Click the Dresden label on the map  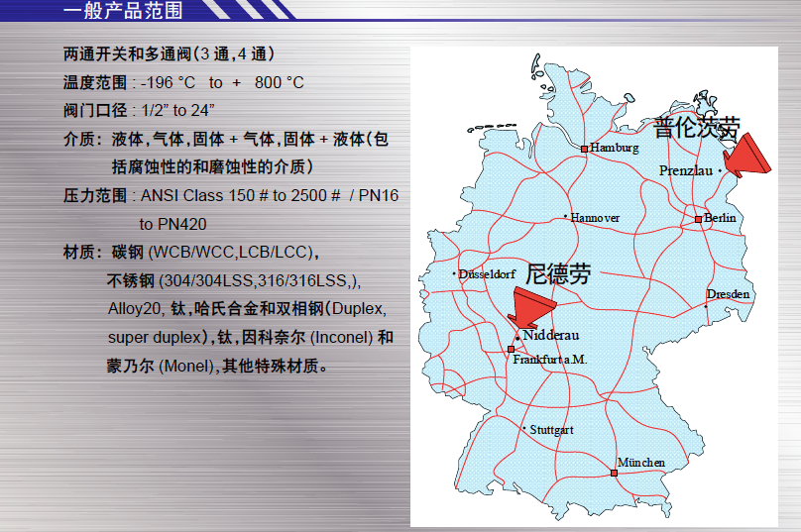[729, 294]
